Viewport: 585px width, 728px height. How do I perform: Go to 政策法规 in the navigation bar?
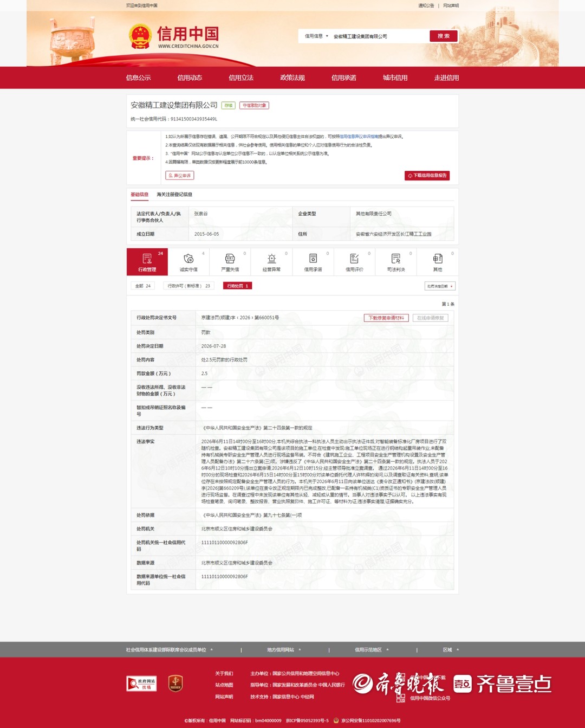click(x=292, y=78)
